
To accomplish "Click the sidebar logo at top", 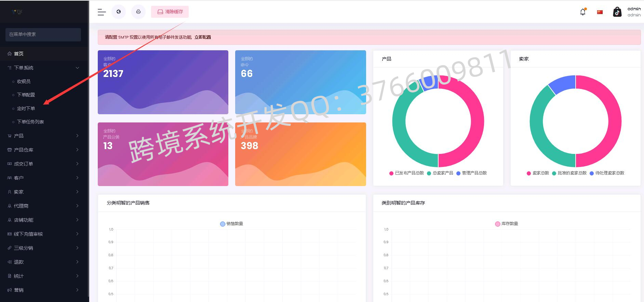I will pos(17,12).
